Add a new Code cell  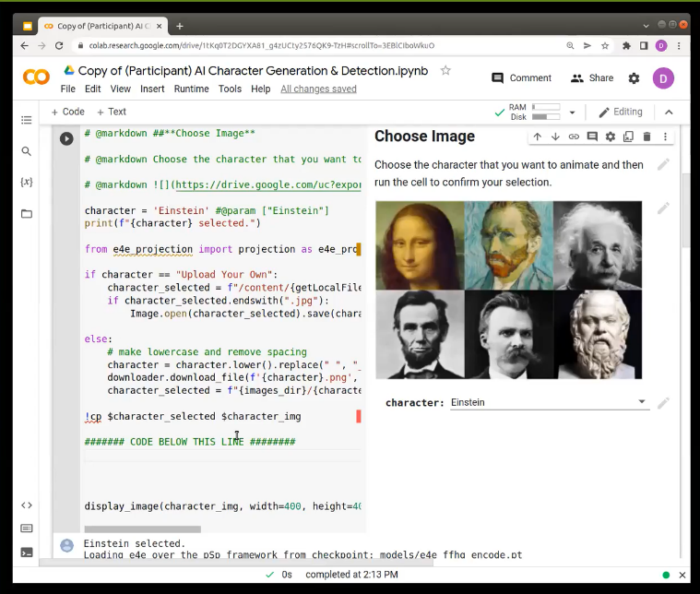click(x=67, y=112)
